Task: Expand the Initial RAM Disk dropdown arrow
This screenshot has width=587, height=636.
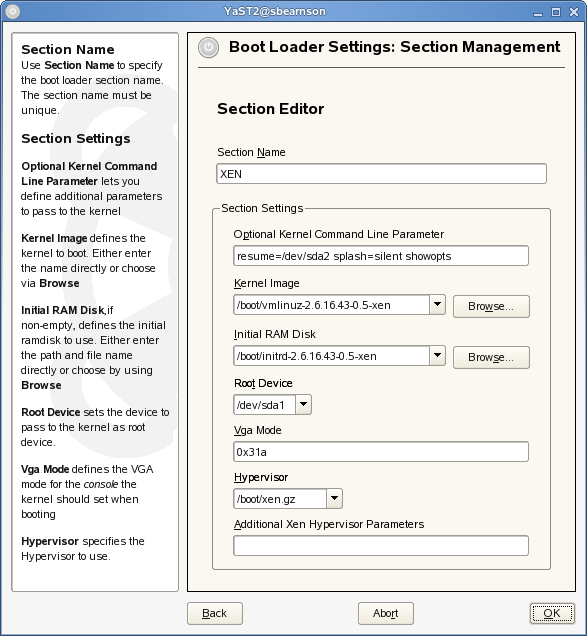Action: [x=437, y=356]
